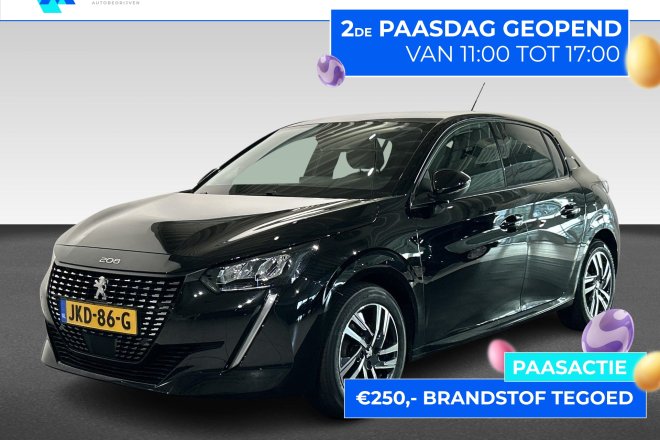Click the driver side mirror
Screen dimensions: 660x440
click(x=451, y=182)
